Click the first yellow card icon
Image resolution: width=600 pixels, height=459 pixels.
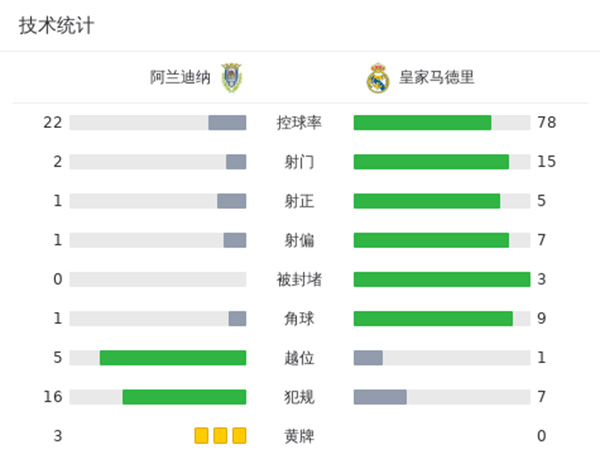coord(201,435)
